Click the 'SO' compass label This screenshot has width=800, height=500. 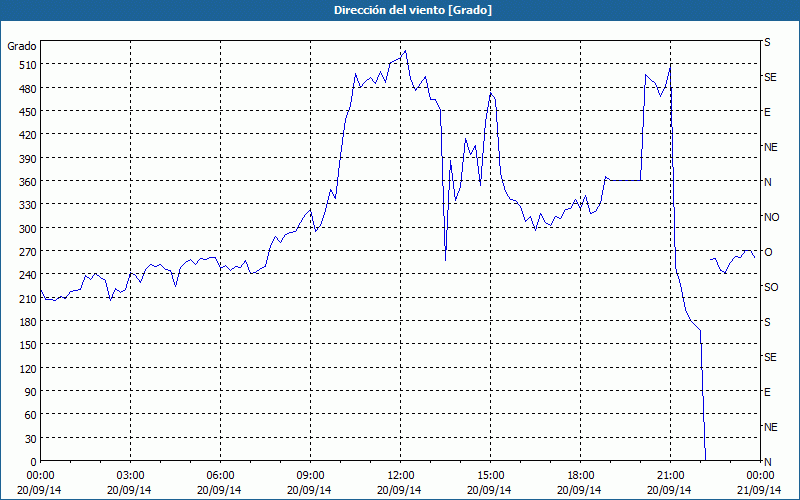click(771, 287)
